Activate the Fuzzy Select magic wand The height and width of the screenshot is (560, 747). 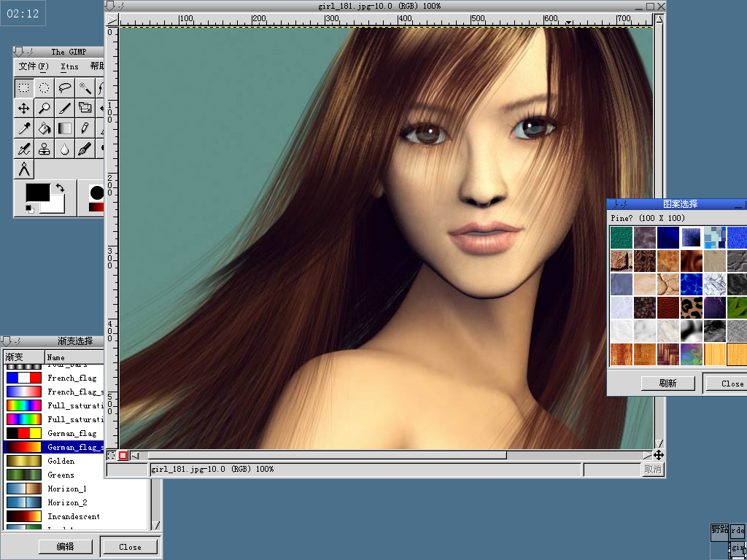[85, 88]
